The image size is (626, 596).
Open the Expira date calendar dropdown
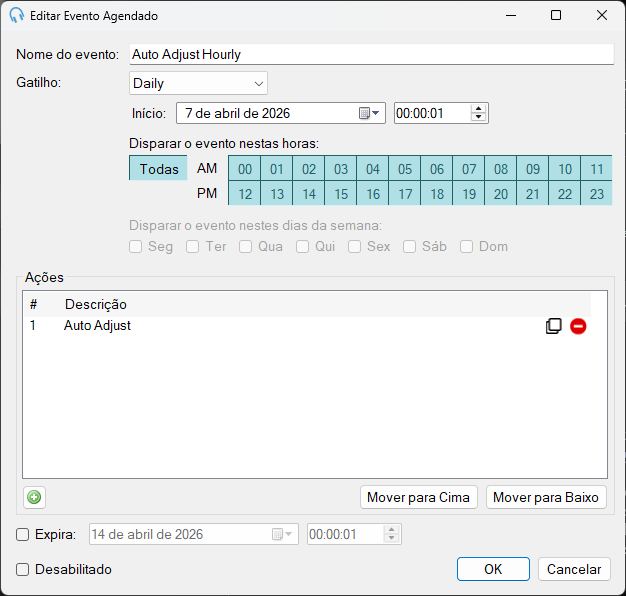pyautogui.click(x=282, y=534)
